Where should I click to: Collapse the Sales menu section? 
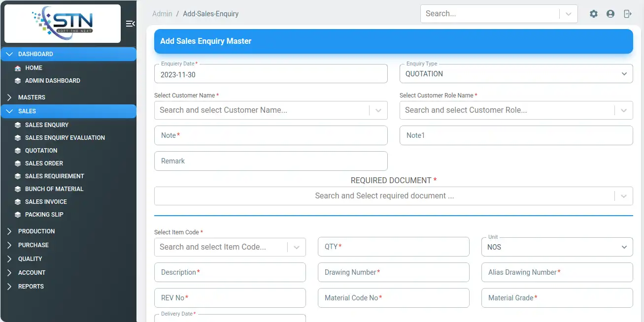click(27, 111)
